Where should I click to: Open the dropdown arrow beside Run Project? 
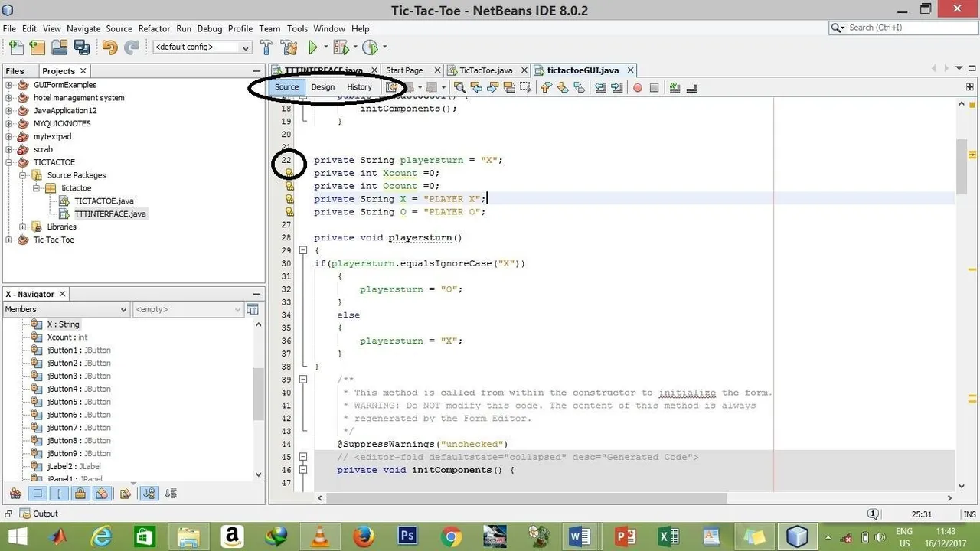click(326, 47)
